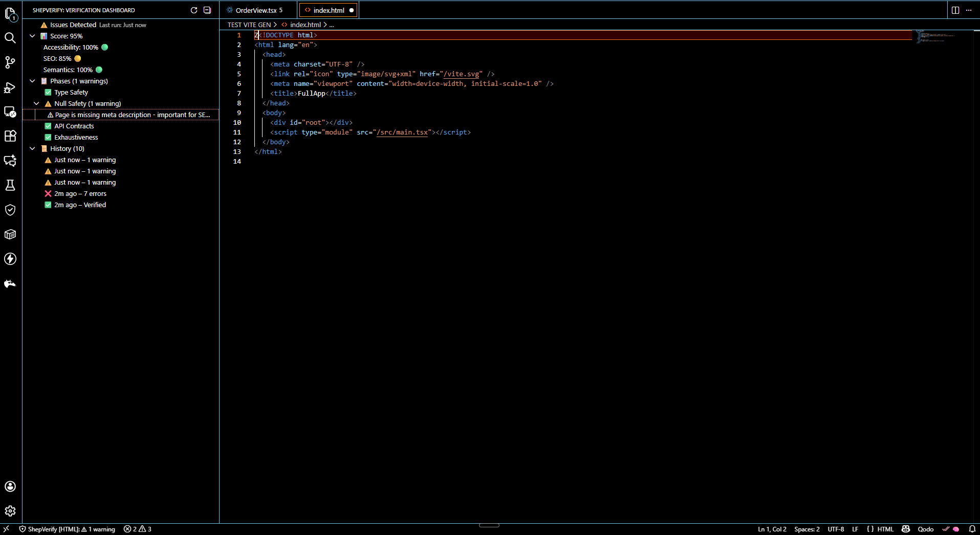Select the API Contracts phase
980x535 pixels.
(x=121, y=126)
